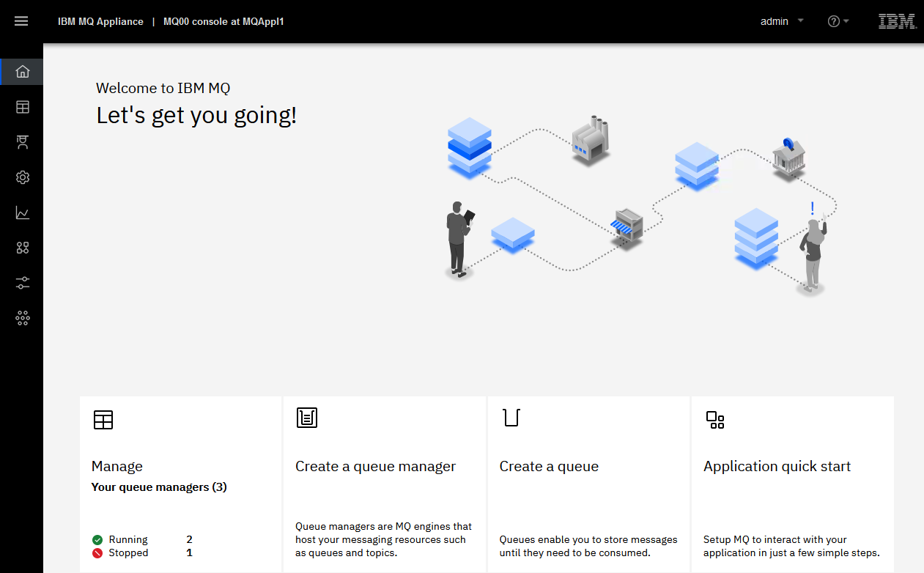
Task: Click the 'Queues enable you to store' description
Action: point(588,546)
